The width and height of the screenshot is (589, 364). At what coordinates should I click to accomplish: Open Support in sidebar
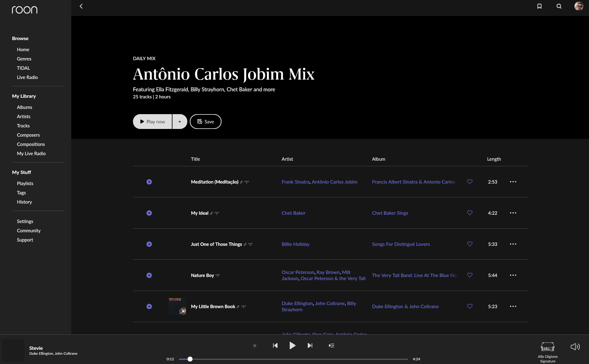(25, 240)
